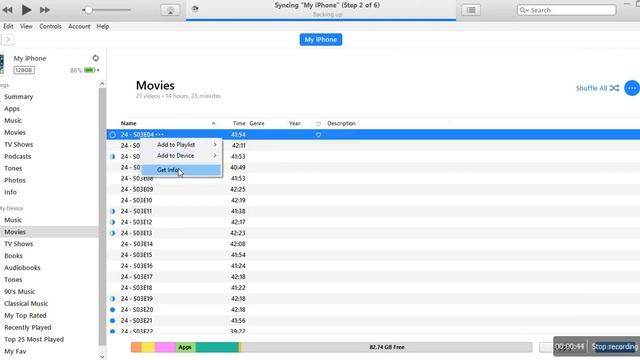Open Summary in the sidebar

(x=18, y=97)
